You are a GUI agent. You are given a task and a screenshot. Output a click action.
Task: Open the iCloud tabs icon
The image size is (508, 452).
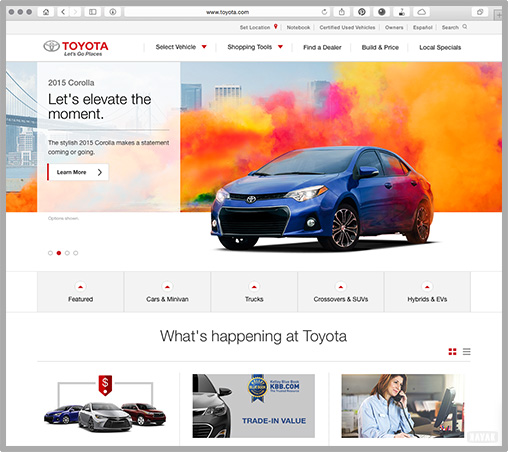pos(422,12)
